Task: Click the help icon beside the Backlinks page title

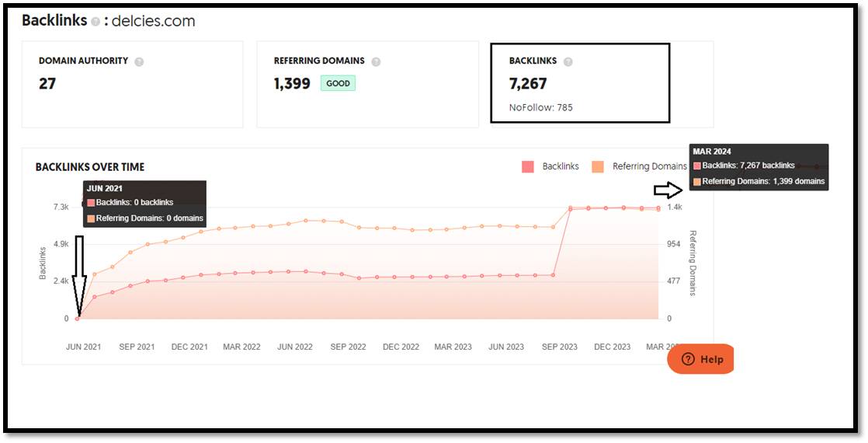Action: 95,22
